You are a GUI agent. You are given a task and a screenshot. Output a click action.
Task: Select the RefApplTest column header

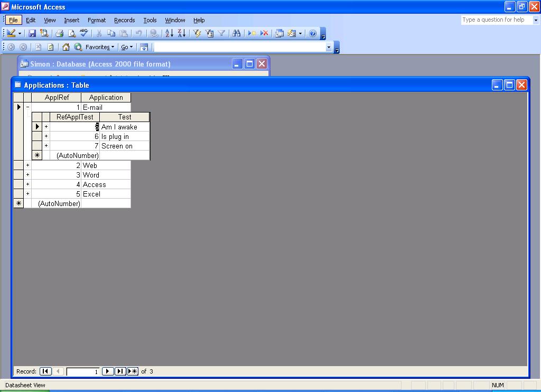point(74,117)
